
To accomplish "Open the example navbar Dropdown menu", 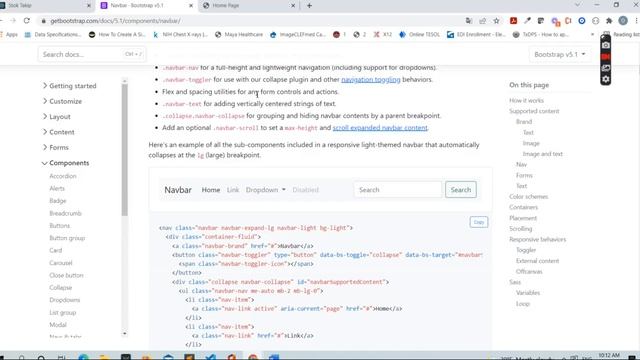I will (266, 190).
